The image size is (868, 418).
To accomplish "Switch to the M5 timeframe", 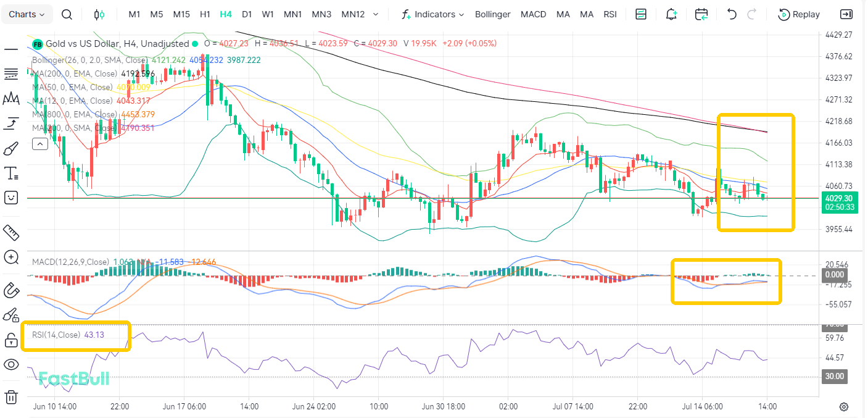I will click(157, 14).
